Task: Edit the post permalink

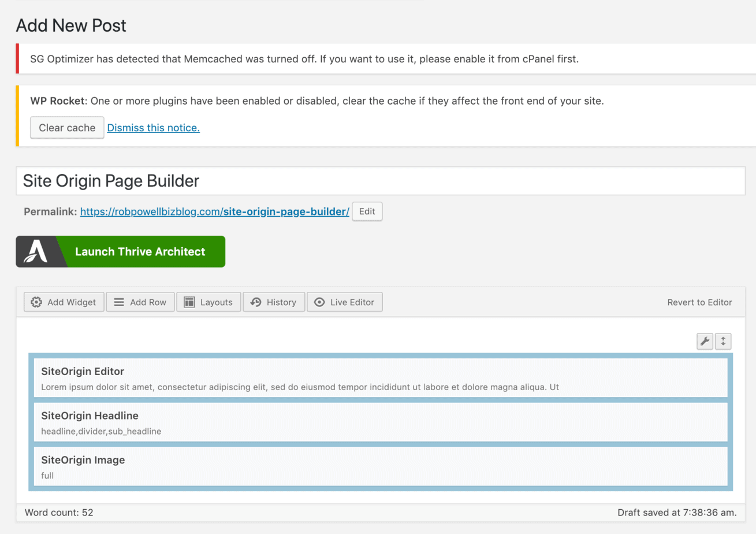Action: [367, 212]
